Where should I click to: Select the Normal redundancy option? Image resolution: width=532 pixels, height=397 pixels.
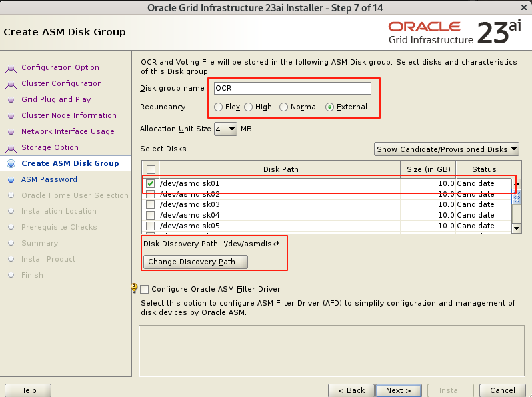pyautogui.click(x=283, y=107)
